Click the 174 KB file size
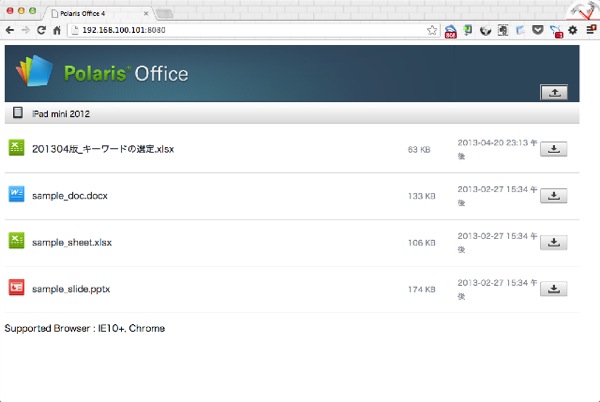This screenshot has height=402, width=600. coord(422,290)
